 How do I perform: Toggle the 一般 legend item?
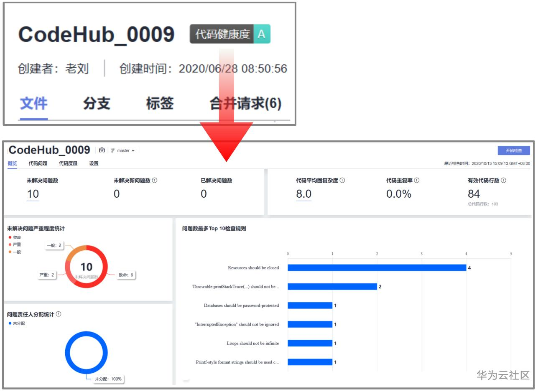click(x=15, y=252)
